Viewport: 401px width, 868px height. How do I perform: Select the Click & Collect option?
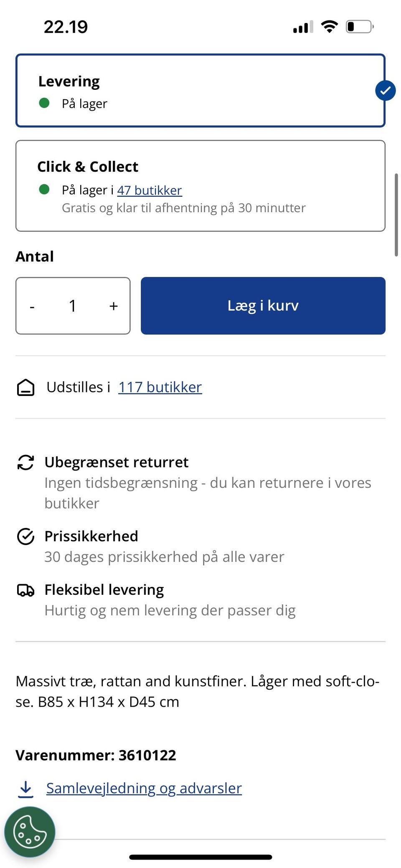(x=200, y=186)
